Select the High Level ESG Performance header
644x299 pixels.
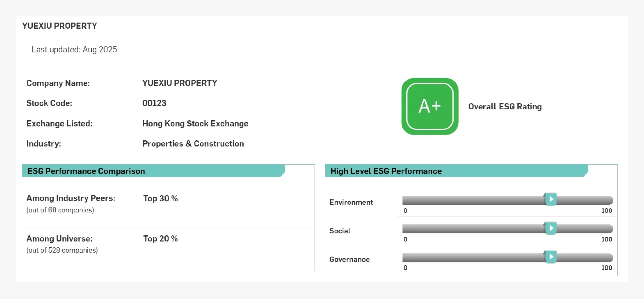tap(386, 171)
